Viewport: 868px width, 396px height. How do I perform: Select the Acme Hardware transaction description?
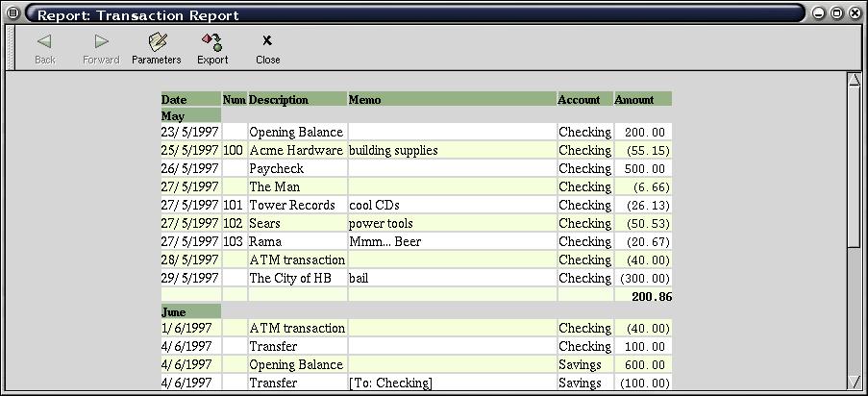(296, 150)
